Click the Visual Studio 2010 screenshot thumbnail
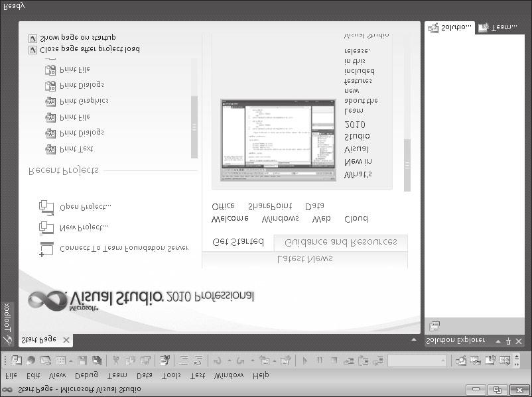This screenshot has width=532, height=397. click(278, 140)
